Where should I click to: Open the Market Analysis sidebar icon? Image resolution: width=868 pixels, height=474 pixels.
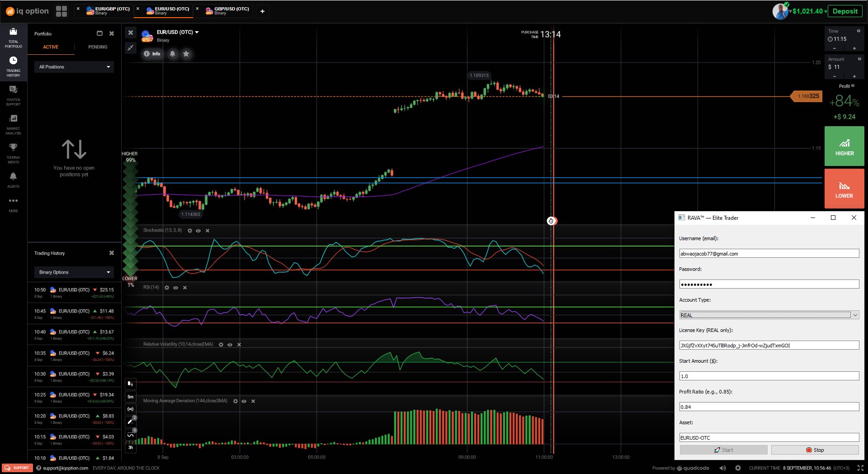click(13, 123)
